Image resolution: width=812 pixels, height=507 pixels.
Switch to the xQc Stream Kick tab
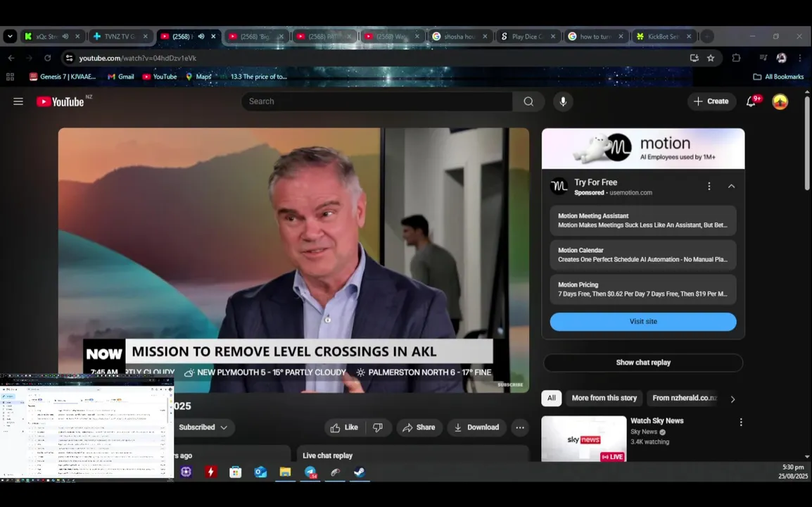tap(52, 37)
